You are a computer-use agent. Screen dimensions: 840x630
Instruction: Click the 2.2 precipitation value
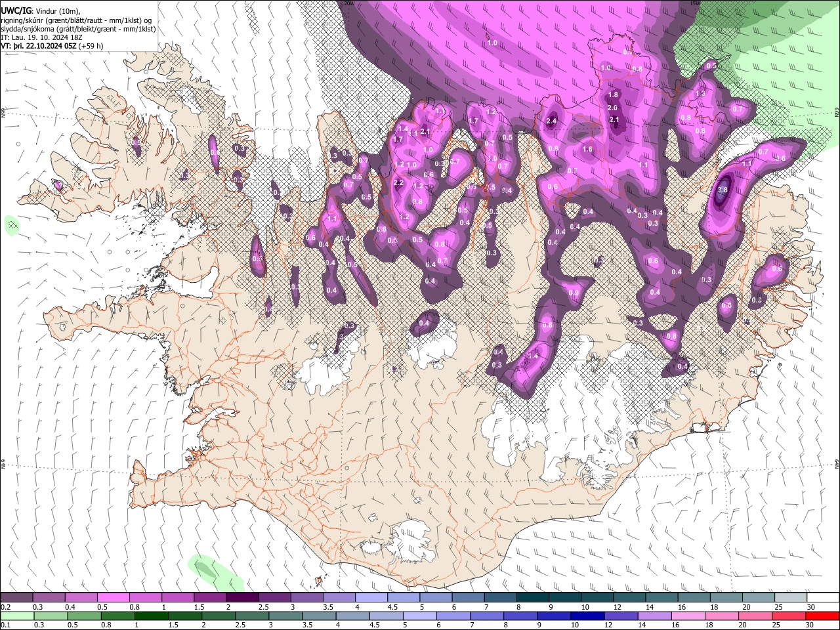tap(398, 182)
